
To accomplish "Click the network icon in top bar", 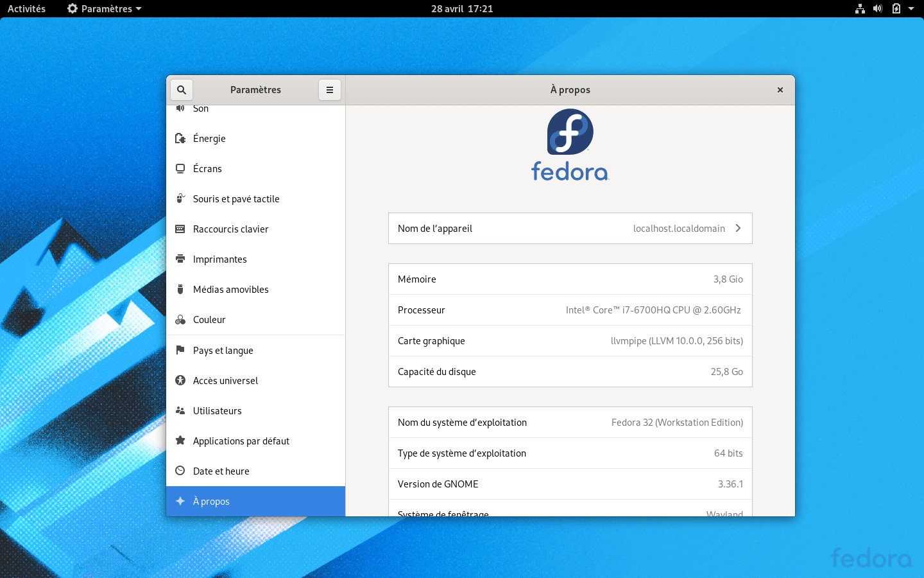I will pos(860,9).
